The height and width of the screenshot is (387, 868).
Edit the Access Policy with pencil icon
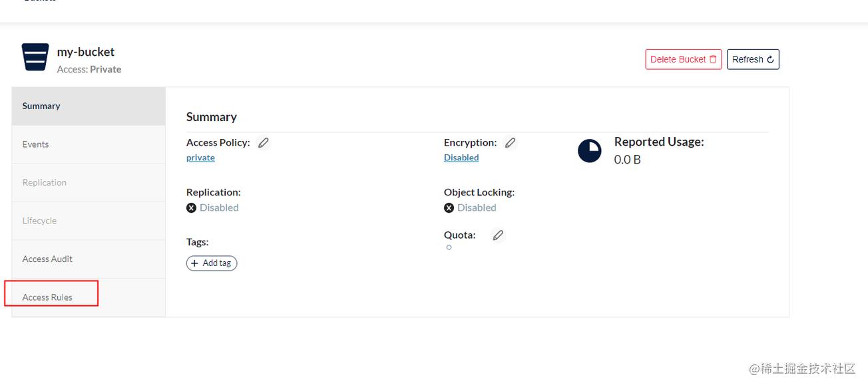264,142
